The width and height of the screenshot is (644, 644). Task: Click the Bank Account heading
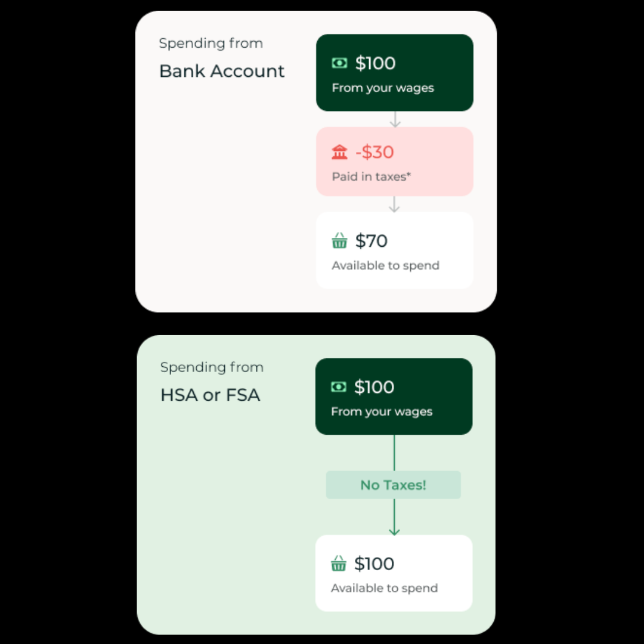[222, 72]
